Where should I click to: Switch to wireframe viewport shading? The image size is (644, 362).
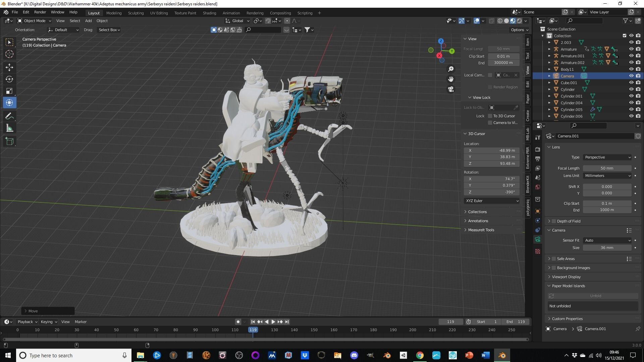(500, 21)
